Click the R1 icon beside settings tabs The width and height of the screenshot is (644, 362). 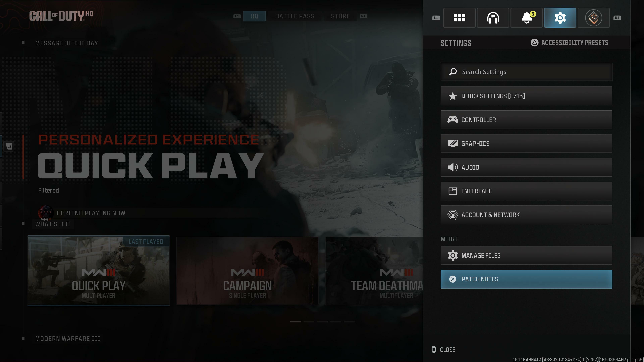tap(617, 18)
